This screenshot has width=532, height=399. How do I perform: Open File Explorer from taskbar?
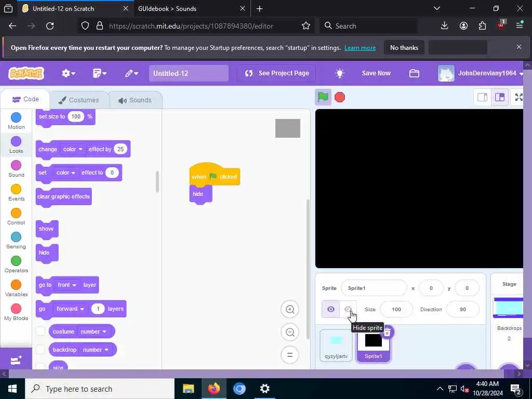pyautogui.click(x=188, y=389)
